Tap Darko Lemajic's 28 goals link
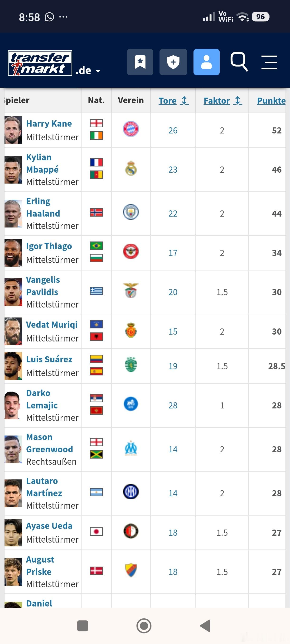 pyautogui.click(x=173, y=405)
